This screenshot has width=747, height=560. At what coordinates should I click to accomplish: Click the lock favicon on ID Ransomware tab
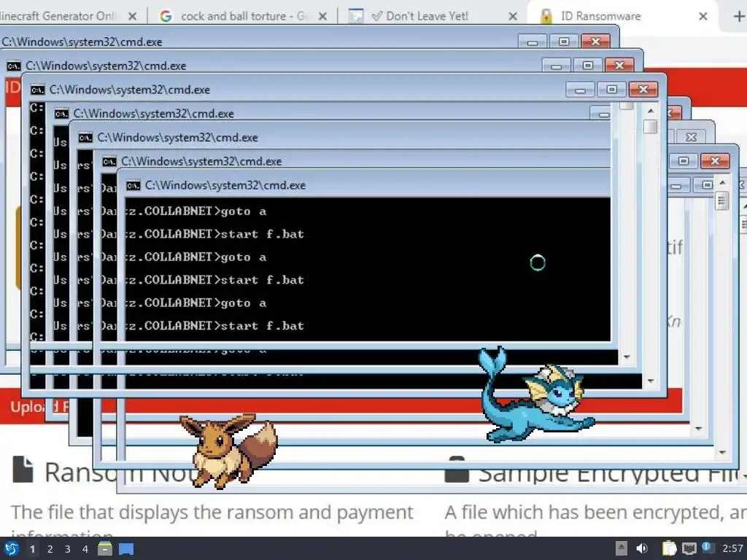(546, 16)
